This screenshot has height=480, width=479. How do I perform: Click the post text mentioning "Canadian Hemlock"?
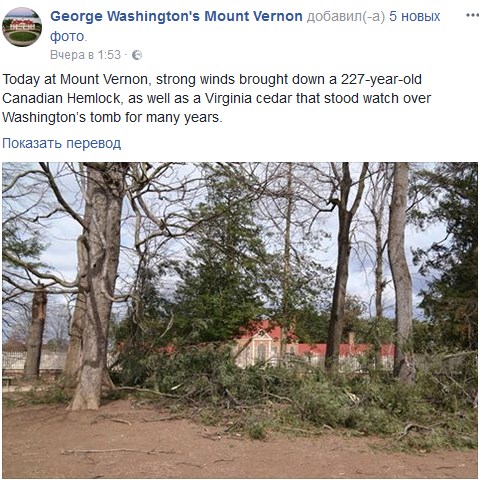pos(61,98)
